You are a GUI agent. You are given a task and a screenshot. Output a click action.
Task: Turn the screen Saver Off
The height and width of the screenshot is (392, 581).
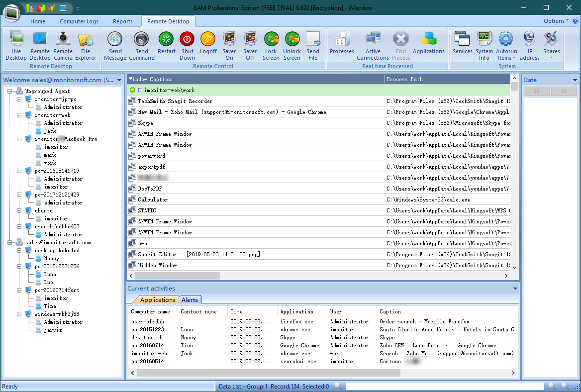point(250,46)
